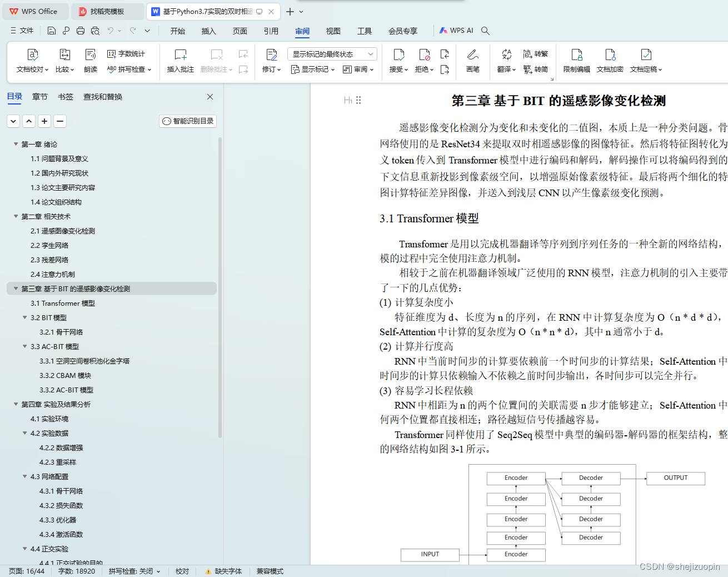Click the 智能识别目录 button
The width and height of the screenshot is (728, 577).
click(187, 121)
